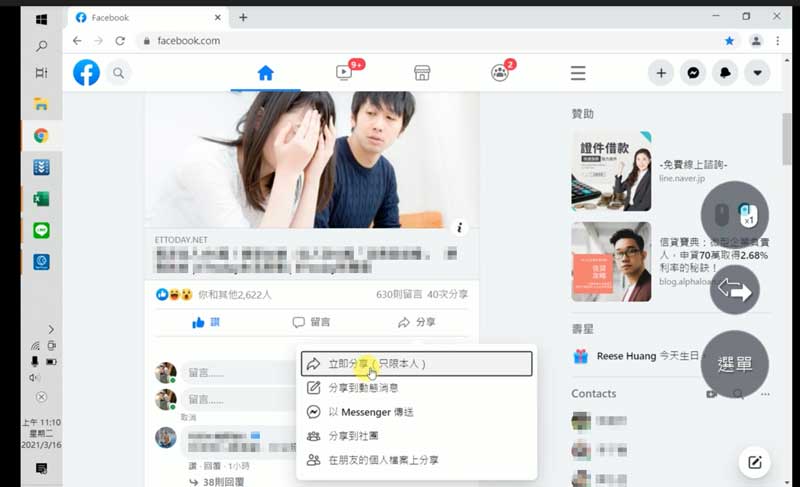Open the 630則留言 comments link
Screen dimensions: 800x487
click(x=397, y=295)
